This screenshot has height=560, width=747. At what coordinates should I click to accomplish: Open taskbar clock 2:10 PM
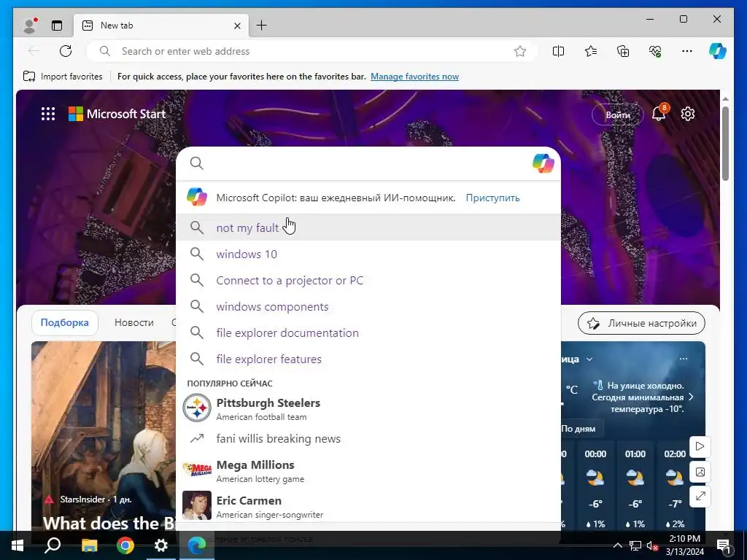[685, 545]
